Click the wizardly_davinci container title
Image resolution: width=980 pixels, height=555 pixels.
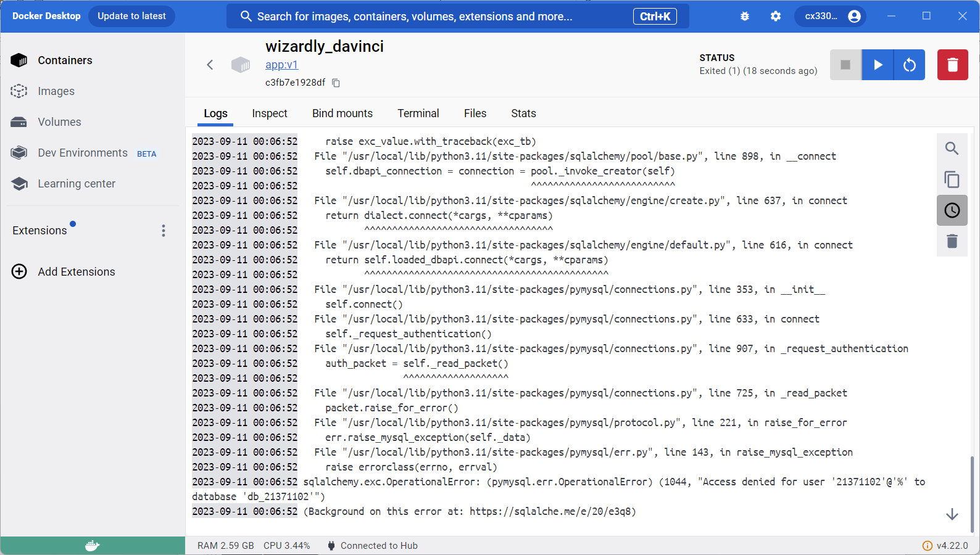[x=325, y=46]
